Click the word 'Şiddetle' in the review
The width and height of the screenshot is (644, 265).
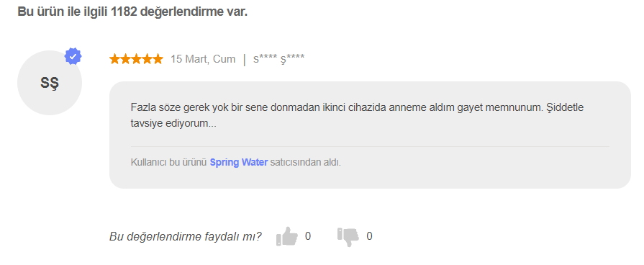tap(565, 108)
